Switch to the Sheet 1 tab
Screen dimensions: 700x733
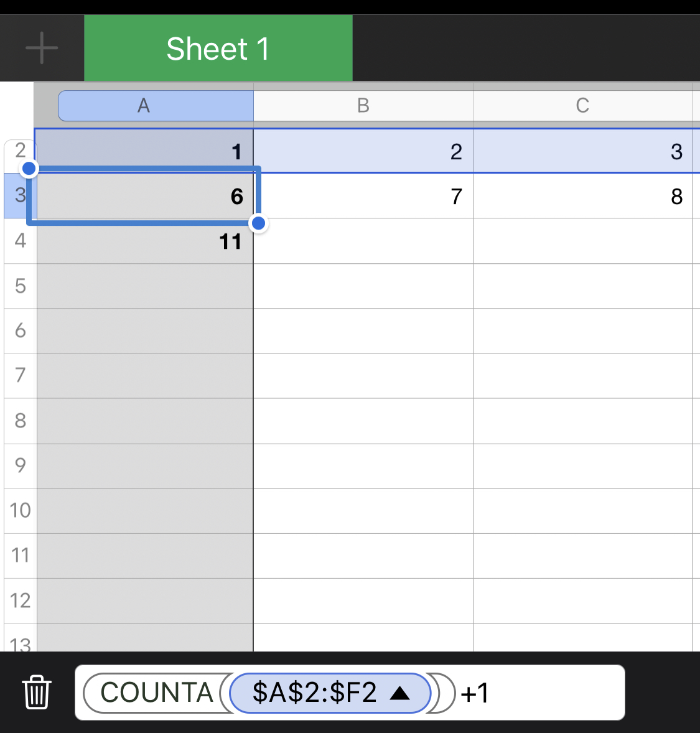click(218, 49)
